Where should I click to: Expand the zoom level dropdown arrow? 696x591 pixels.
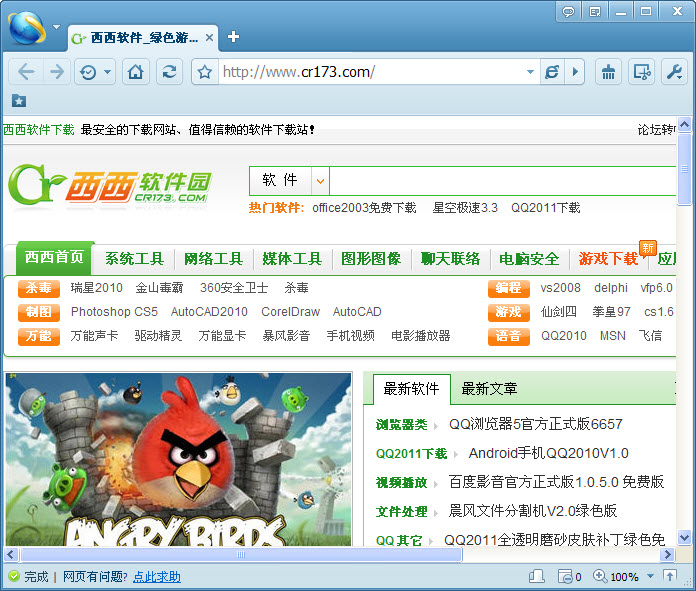click(650, 576)
